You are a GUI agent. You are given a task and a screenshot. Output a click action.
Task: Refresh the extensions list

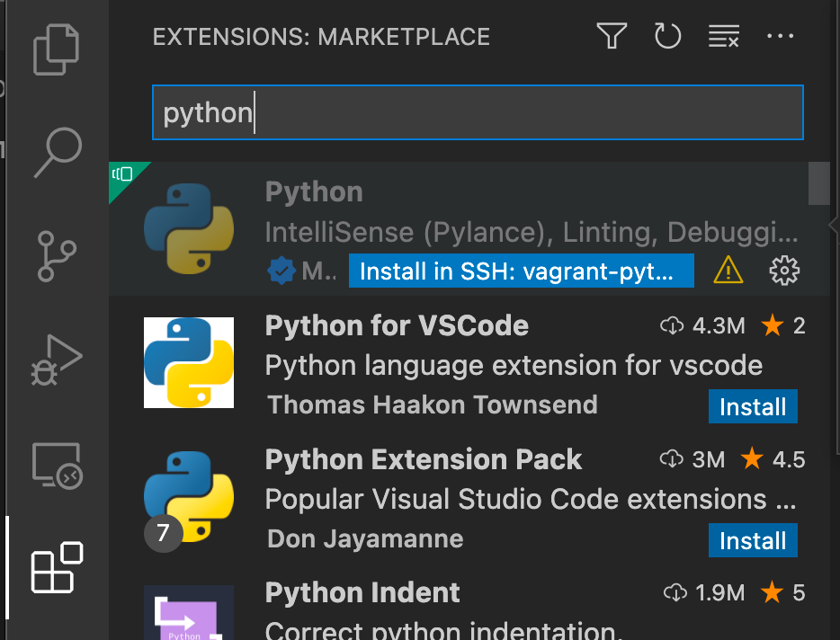pyautogui.click(x=667, y=37)
